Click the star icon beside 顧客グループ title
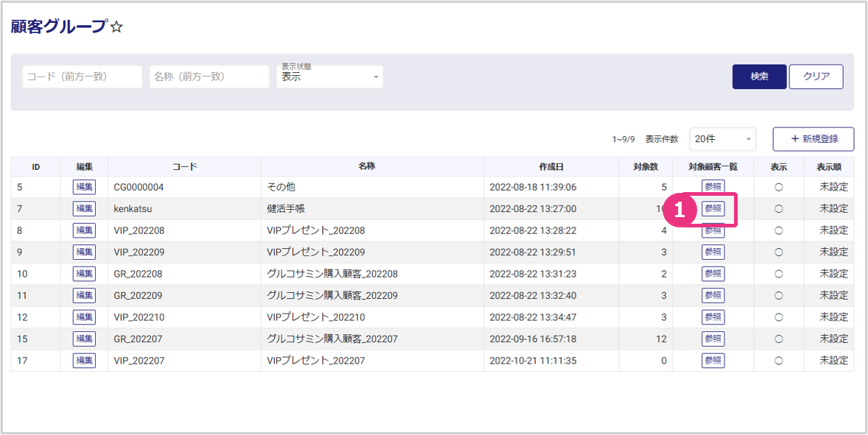The image size is (868, 435). pos(116,28)
